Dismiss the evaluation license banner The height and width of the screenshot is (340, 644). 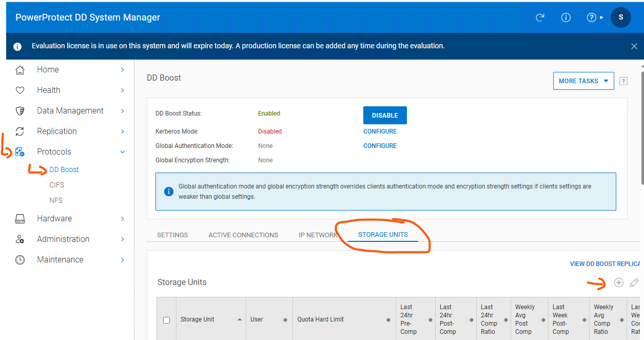coord(634,46)
